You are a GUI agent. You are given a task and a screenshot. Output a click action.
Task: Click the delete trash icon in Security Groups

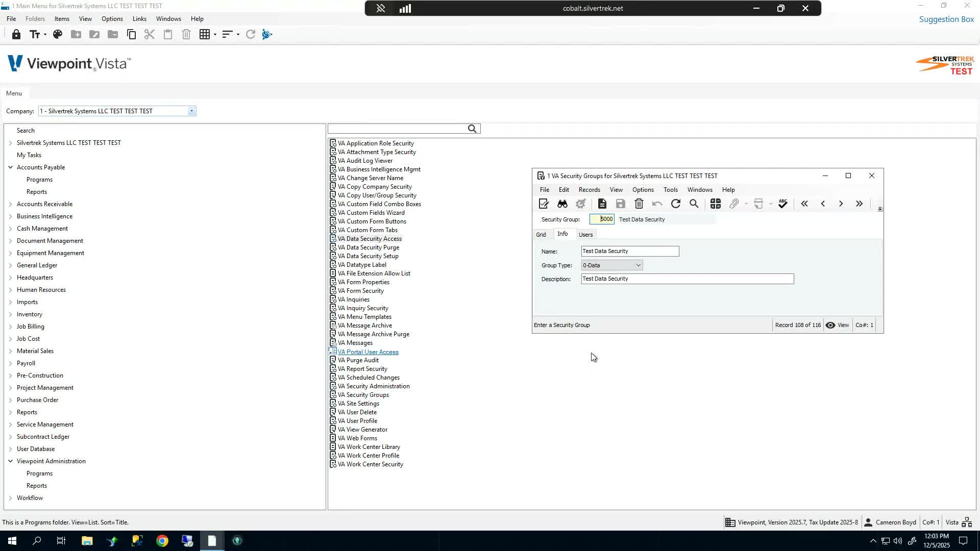tap(639, 204)
